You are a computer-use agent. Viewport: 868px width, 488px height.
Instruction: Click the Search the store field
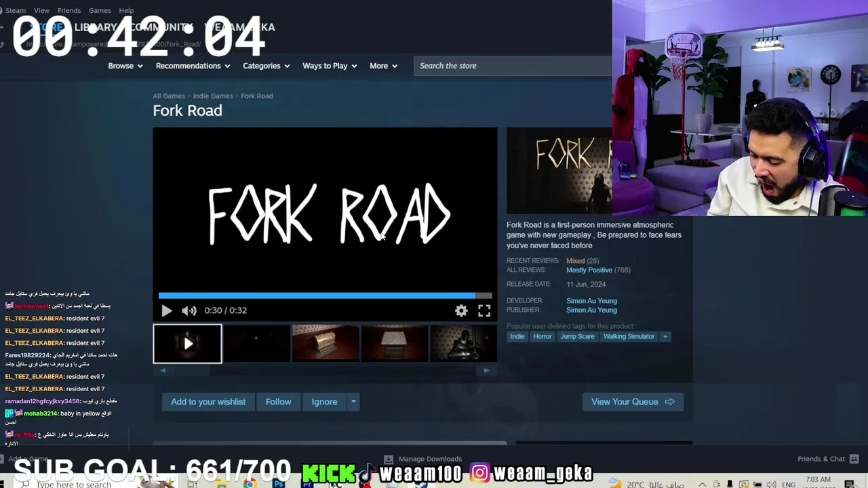[x=513, y=66]
